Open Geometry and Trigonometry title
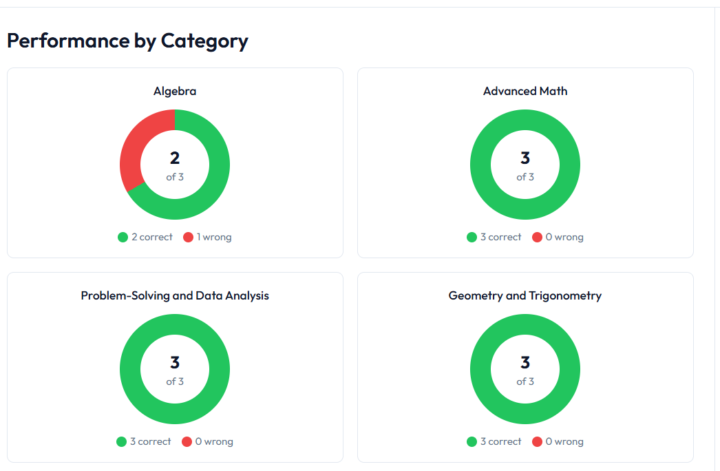720x471 pixels. (x=525, y=296)
